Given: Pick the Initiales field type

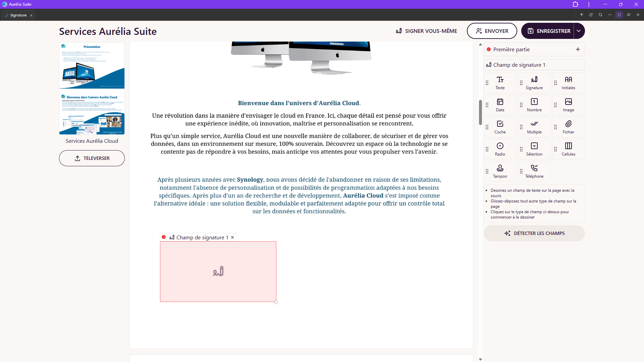Looking at the screenshot, I should coord(569,83).
